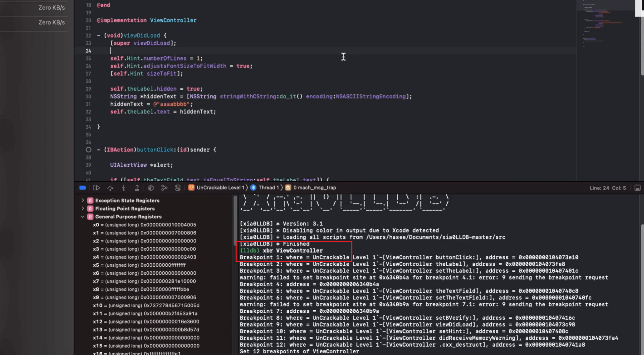Hide the debug area with the panel toggle icon
644x355 pixels.
tap(638, 188)
